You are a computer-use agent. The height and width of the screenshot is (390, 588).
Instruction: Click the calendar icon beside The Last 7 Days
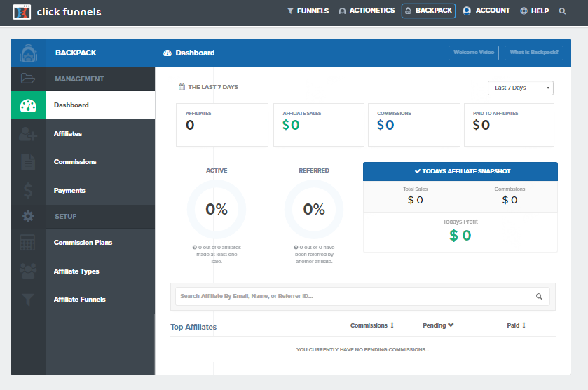point(182,87)
